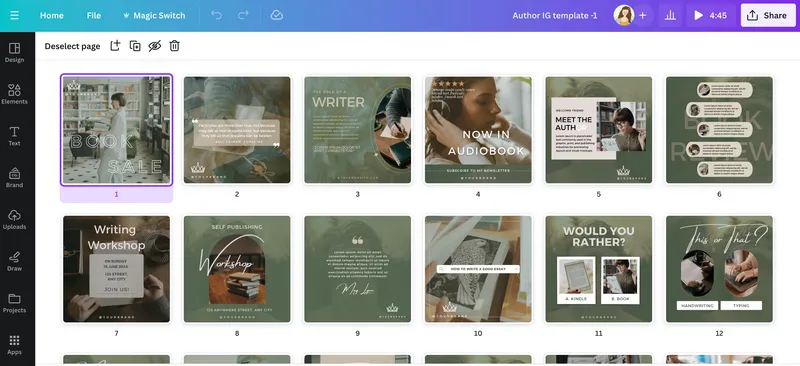Select page 3 Writer thumbnail

tap(357, 130)
